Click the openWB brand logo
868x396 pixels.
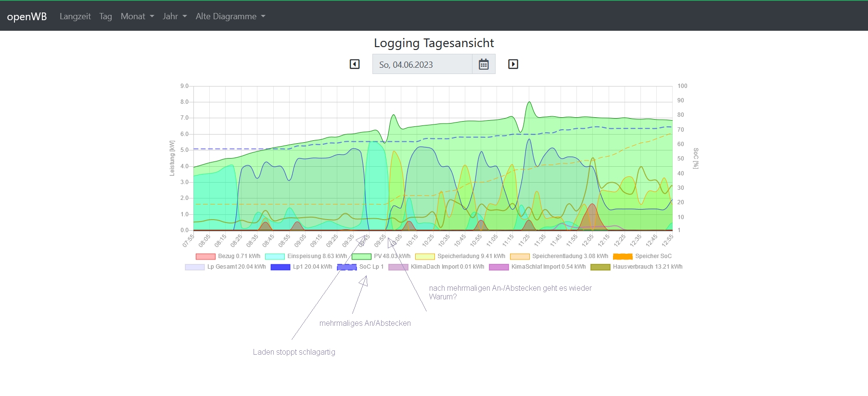tap(27, 16)
